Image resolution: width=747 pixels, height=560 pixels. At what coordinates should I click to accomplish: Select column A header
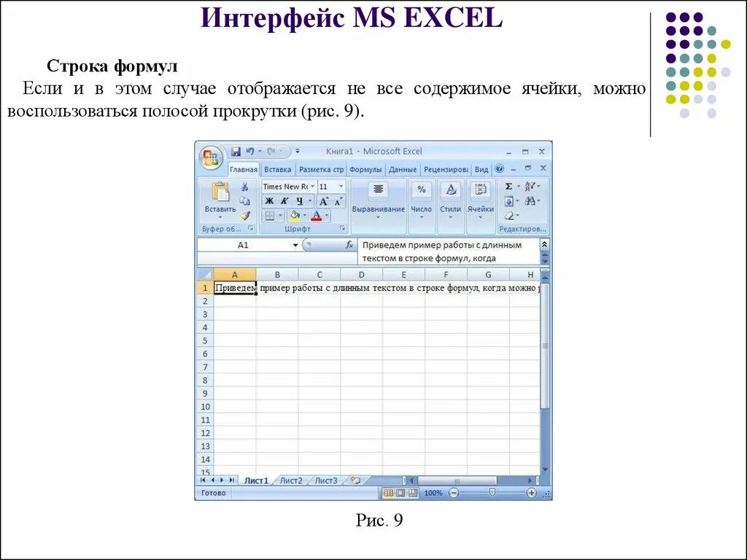[x=234, y=275]
